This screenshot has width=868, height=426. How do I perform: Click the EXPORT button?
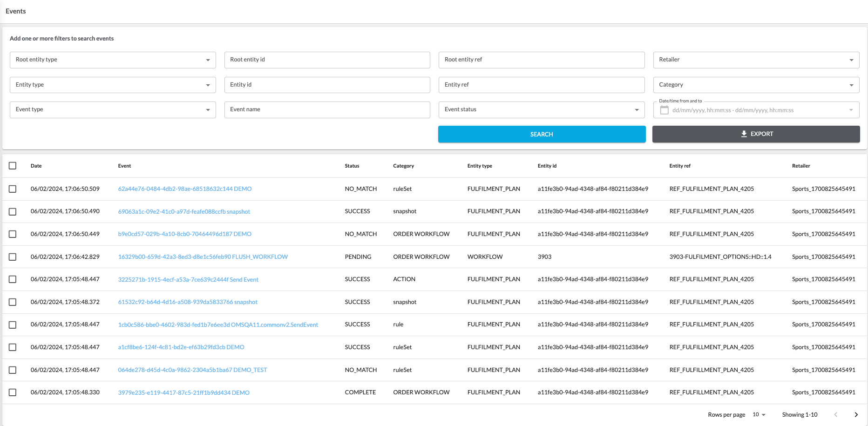756,134
